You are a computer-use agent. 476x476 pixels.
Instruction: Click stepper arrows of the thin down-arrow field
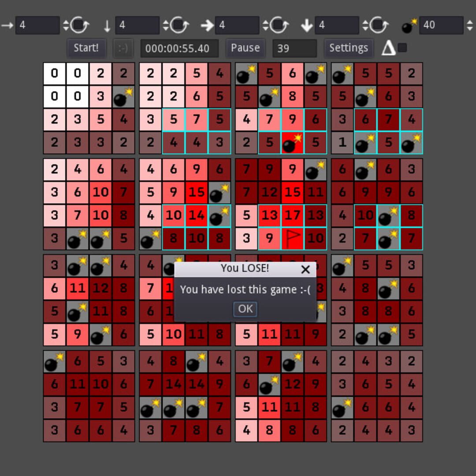tap(166, 26)
